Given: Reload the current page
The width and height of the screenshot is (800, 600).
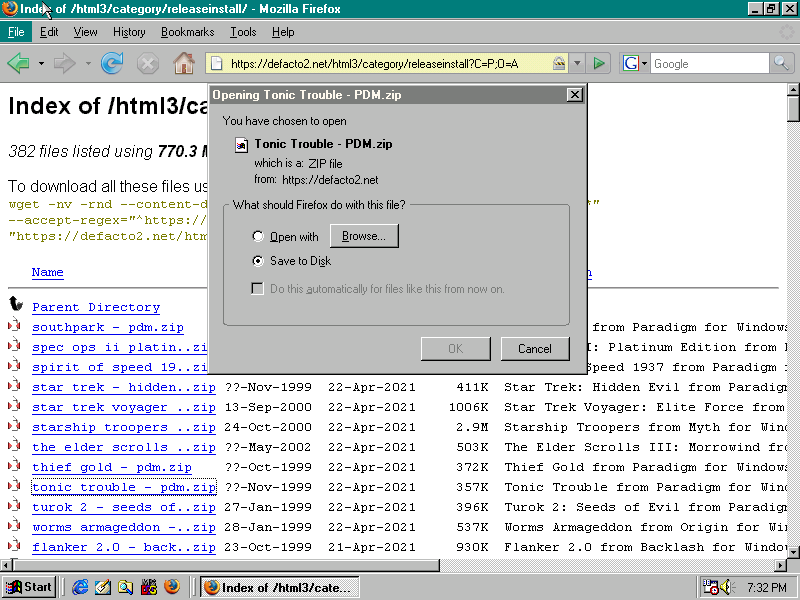Looking at the screenshot, I should 112,64.
